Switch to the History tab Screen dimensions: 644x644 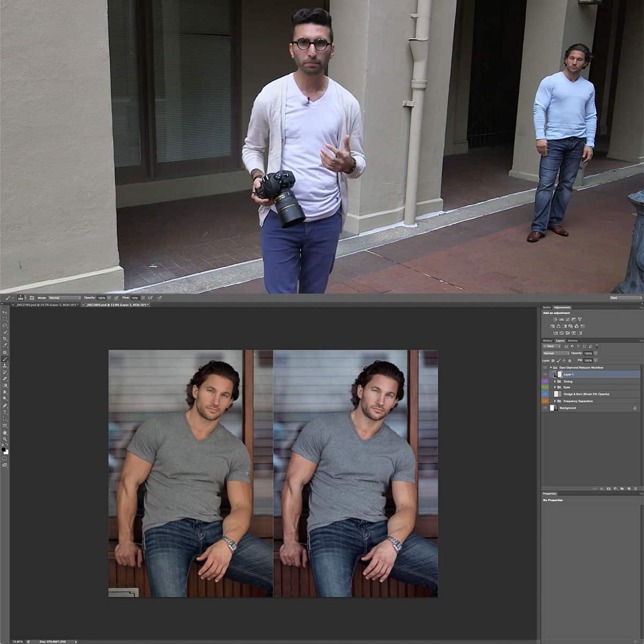(547, 341)
